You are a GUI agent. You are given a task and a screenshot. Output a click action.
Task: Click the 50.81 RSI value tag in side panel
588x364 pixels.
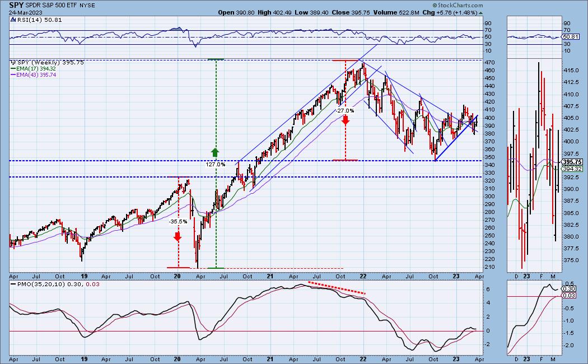571,37
